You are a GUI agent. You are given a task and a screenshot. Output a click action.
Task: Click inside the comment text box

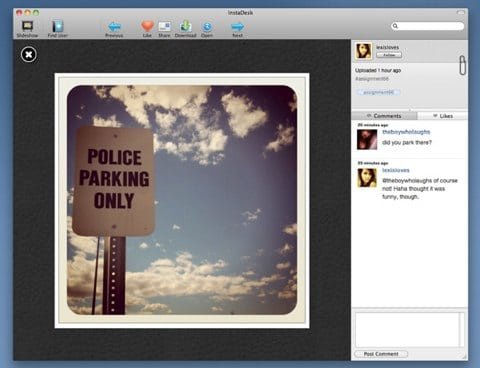(x=409, y=329)
